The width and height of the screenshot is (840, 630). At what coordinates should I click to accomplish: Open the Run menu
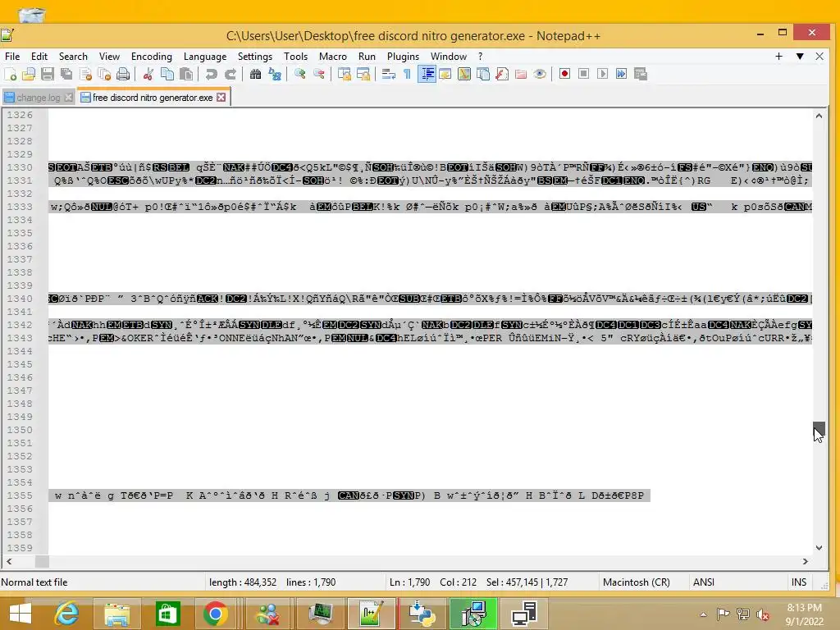[367, 57]
